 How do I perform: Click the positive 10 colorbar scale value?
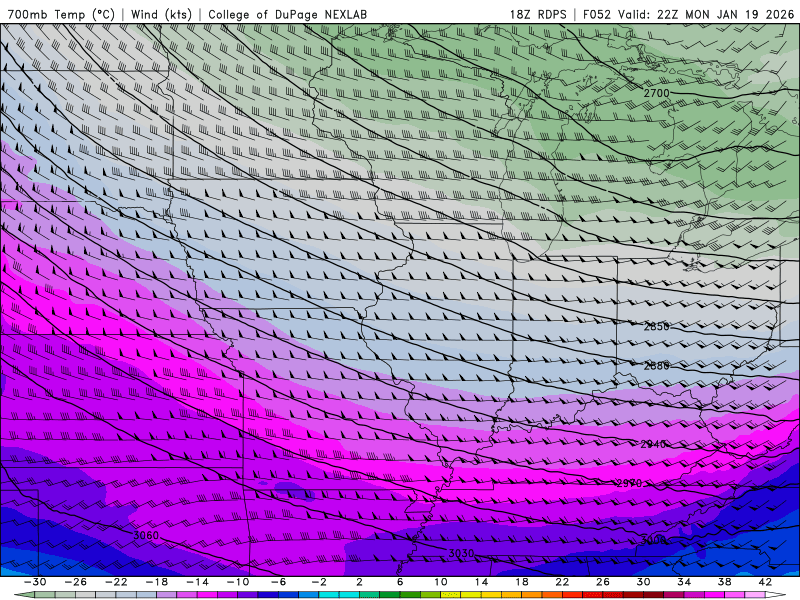tap(440, 582)
